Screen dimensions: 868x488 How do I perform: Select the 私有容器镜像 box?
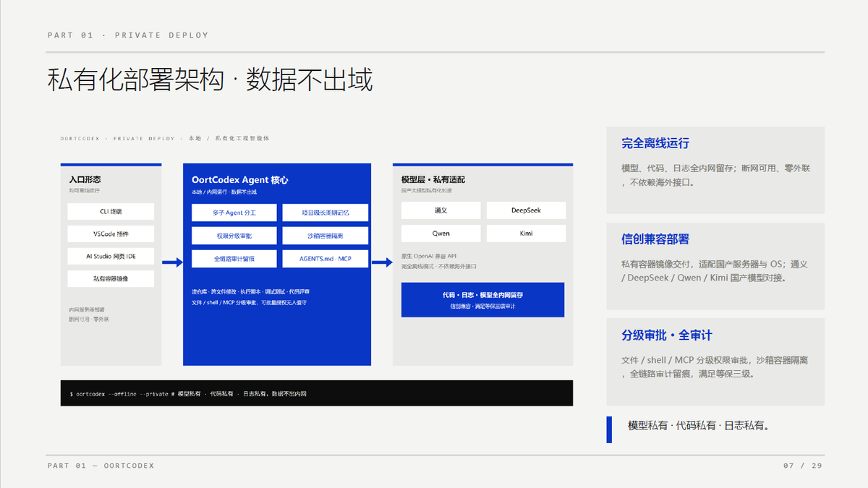click(x=111, y=278)
